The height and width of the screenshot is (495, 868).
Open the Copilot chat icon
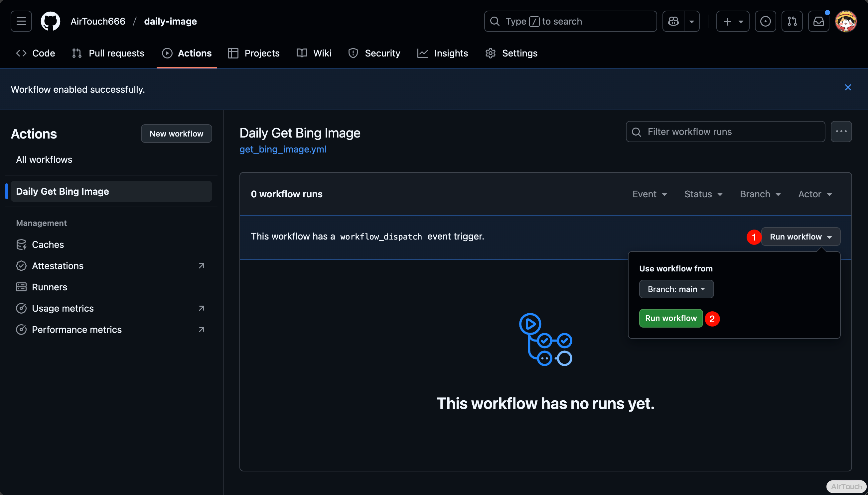(673, 21)
